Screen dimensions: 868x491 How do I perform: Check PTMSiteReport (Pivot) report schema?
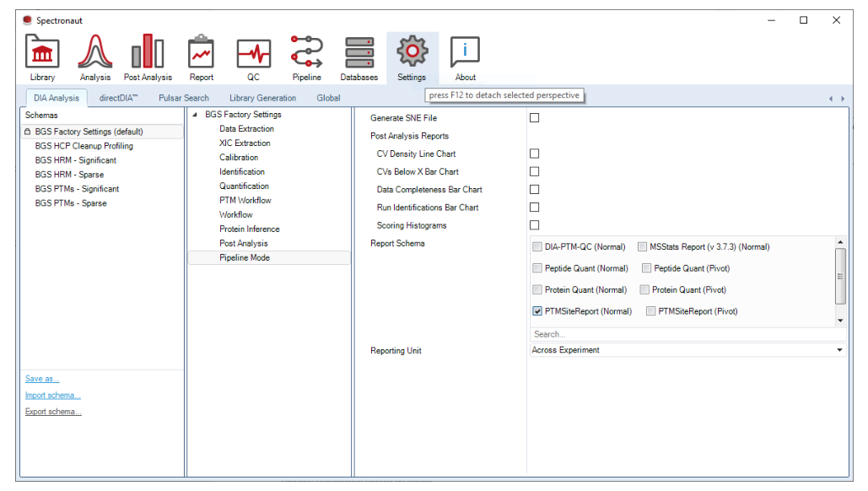(651, 311)
